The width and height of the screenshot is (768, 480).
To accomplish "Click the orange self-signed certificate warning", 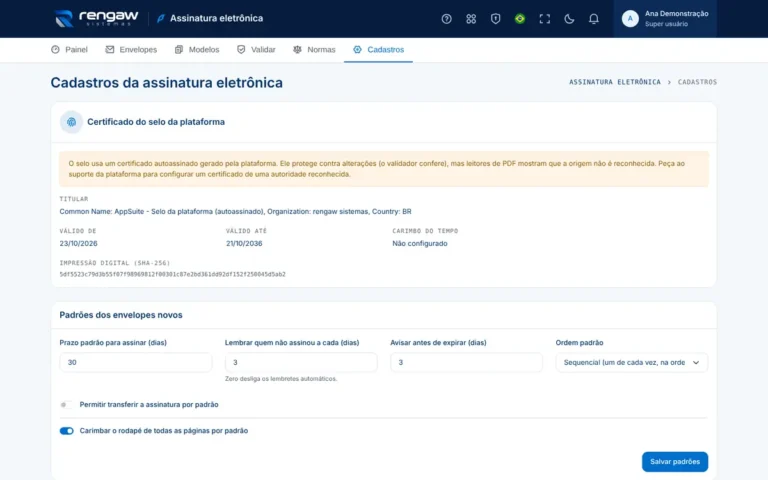I will click(384, 169).
